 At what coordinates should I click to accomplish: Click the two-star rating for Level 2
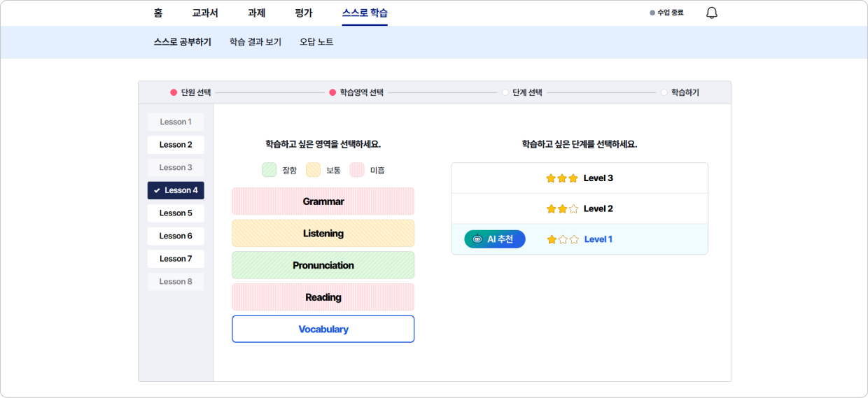click(x=563, y=209)
